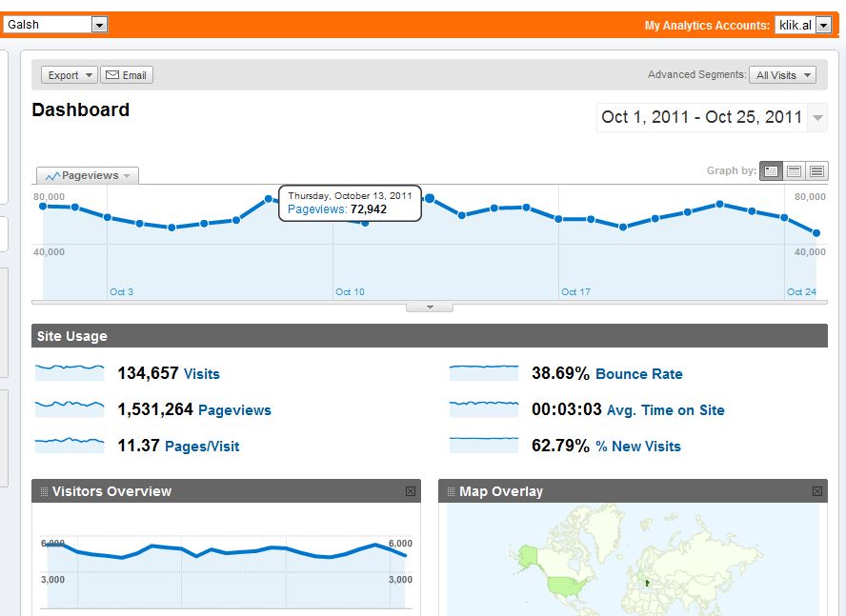Open the Pages/Visit report link
The image size is (846, 616).
[202, 447]
